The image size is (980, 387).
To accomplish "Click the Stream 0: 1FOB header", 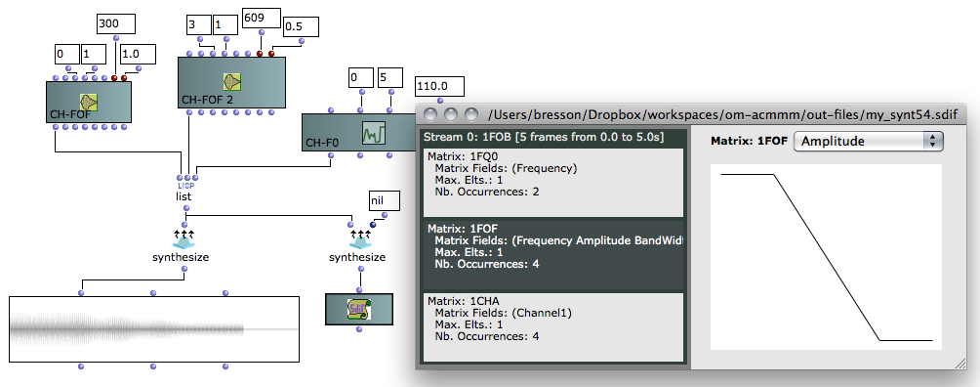I will pyautogui.click(x=544, y=137).
